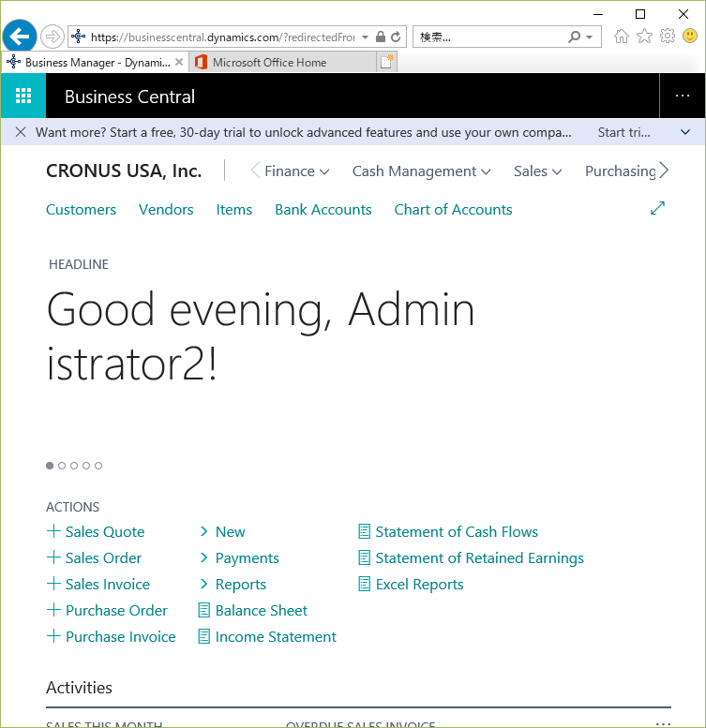Select the first headline dot
The width and height of the screenshot is (706, 728).
50,466
